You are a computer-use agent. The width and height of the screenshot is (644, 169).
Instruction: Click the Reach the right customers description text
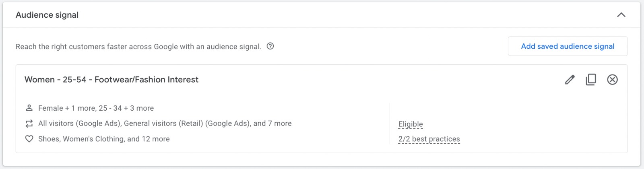coord(138,47)
